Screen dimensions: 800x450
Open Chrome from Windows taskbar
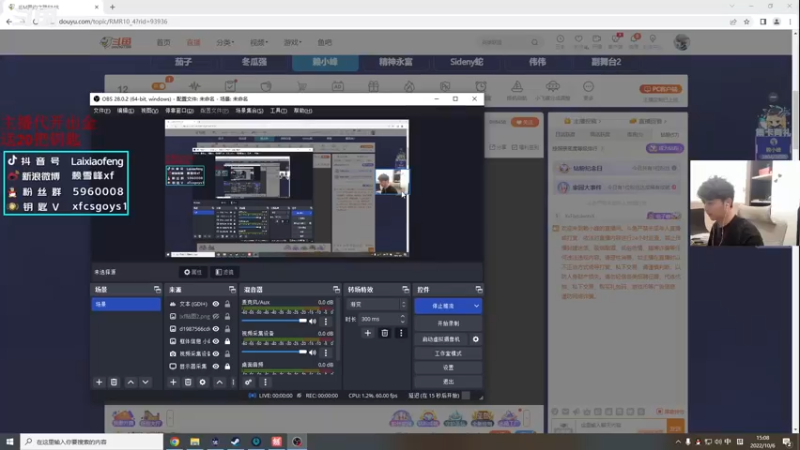pos(174,442)
